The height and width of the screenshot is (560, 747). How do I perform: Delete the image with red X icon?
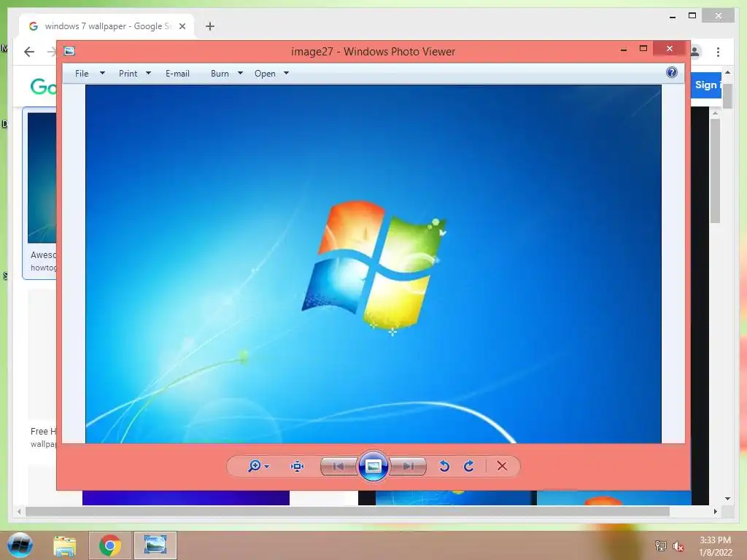pos(502,466)
